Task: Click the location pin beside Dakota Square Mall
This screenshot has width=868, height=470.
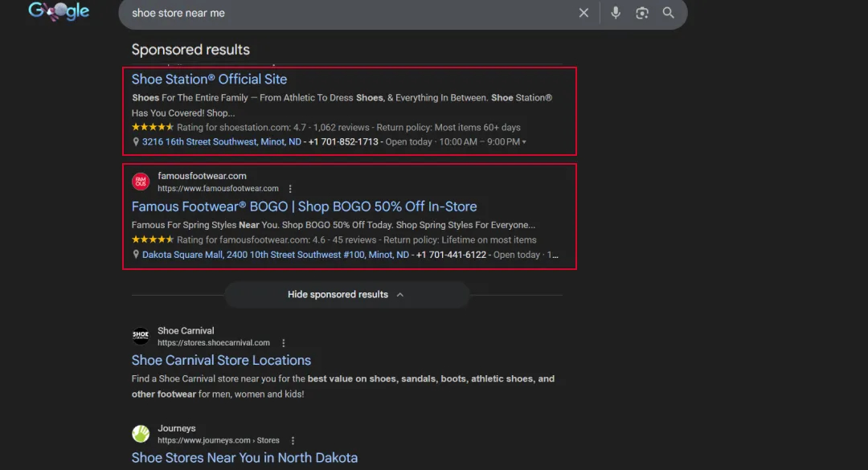Action: pyautogui.click(x=136, y=254)
